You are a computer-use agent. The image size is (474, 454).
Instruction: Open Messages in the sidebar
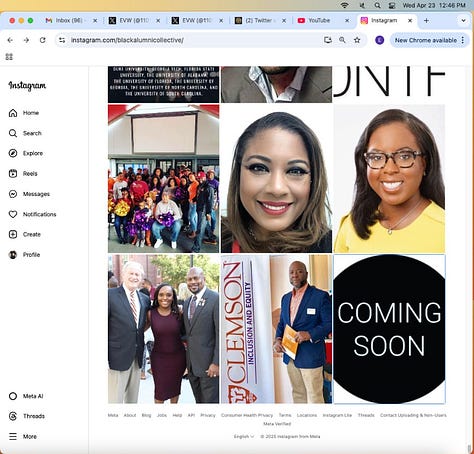(x=29, y=194)
